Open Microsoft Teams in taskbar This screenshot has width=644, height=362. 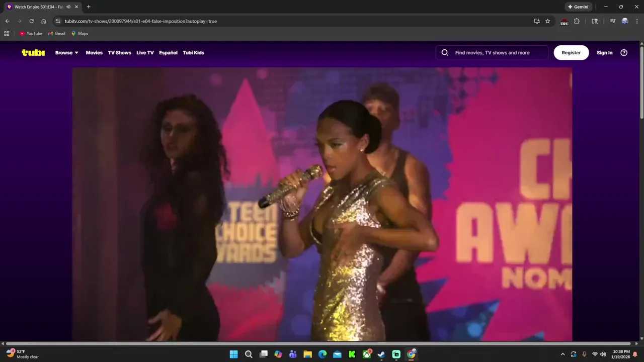[293, 354]
